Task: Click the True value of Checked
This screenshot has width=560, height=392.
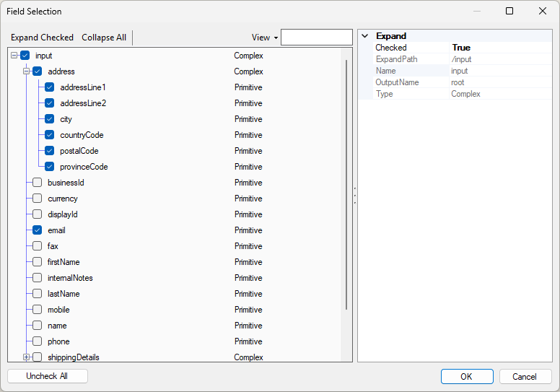Action: [461, 48]
